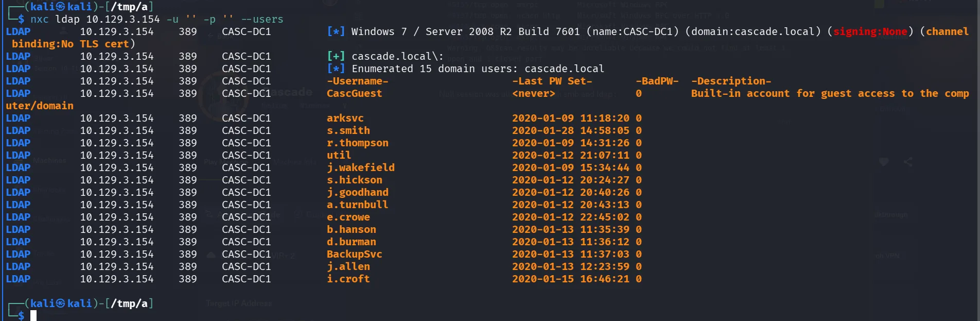Screen dimensions: 980x321
Task: Click the IP address in the arksvc row
Action: click(117, 118)
